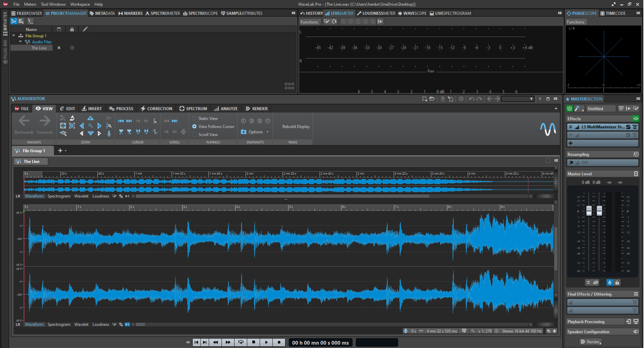
Task: Close The Line with its X icon
Action: point(59,48)
